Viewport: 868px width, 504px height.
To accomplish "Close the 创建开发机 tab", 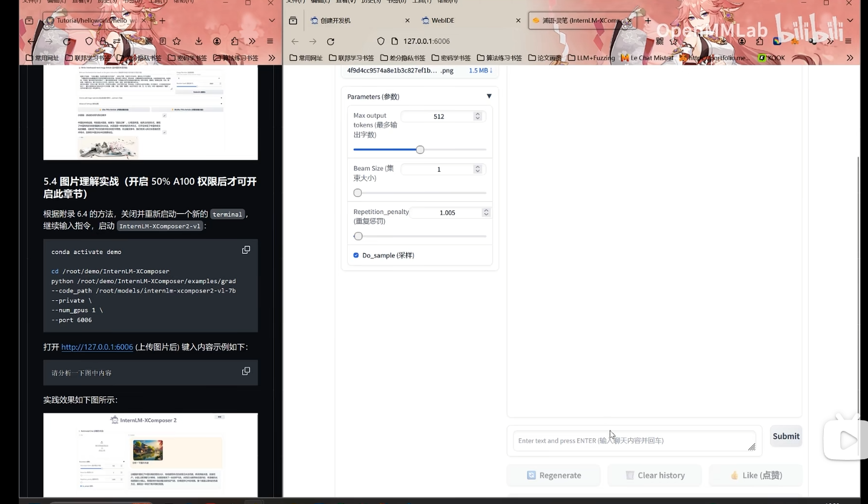I will (407, 21).
